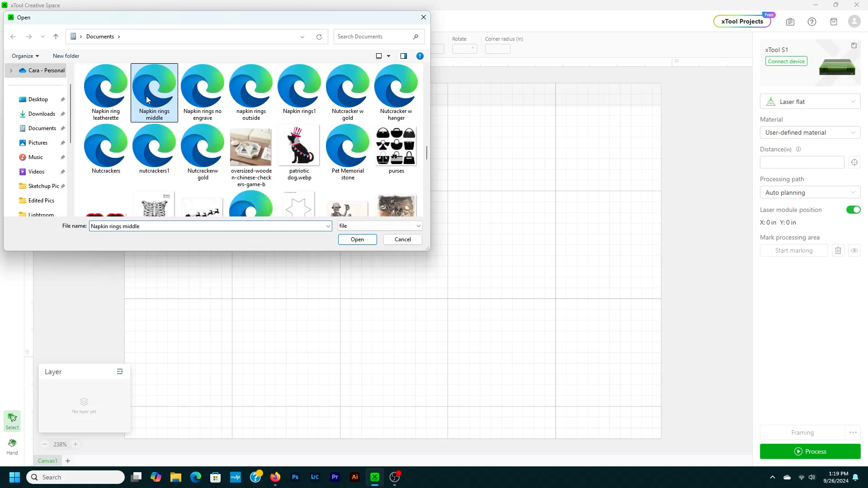This screenshot has width=868, height=488.
Task: Open file dialog help icon
Action: tap(420, 56)
